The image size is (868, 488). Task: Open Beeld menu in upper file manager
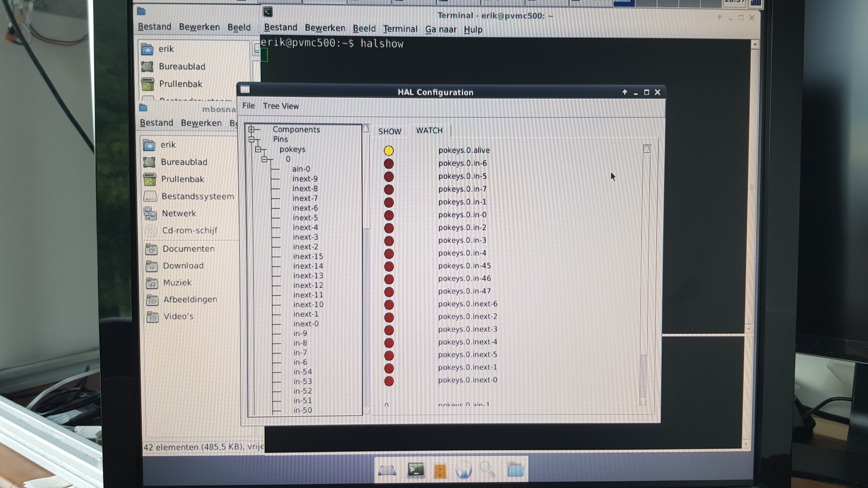coord(239,28)
